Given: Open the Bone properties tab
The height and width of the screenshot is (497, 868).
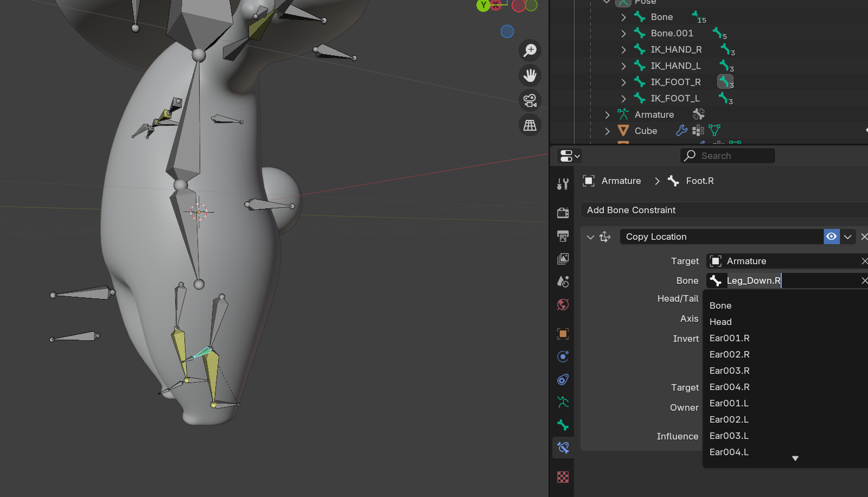Looking at the screenshot, I should [563, 425].
